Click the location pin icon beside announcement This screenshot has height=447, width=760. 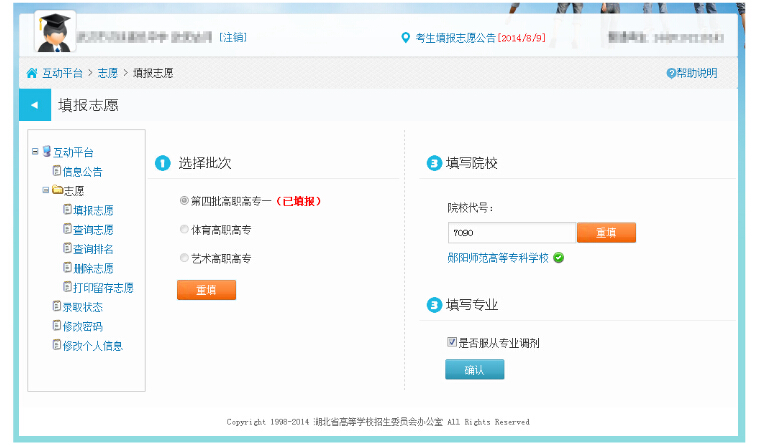coord(405,38)
